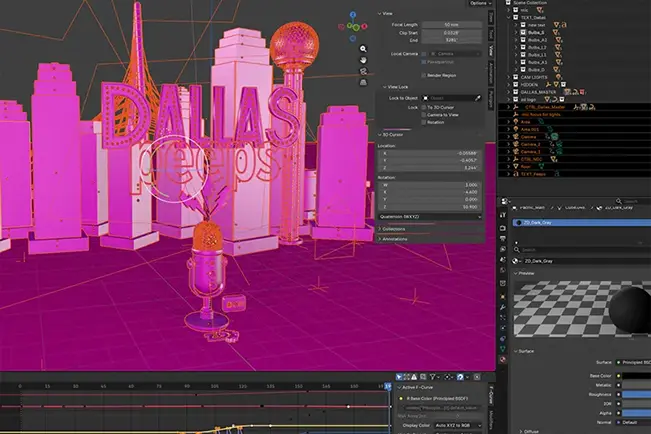Image resolution: width=651 pixels, height=434 pixels.
Task: Click the Surface Principled BSDF shader button
Action: point(633,363)
